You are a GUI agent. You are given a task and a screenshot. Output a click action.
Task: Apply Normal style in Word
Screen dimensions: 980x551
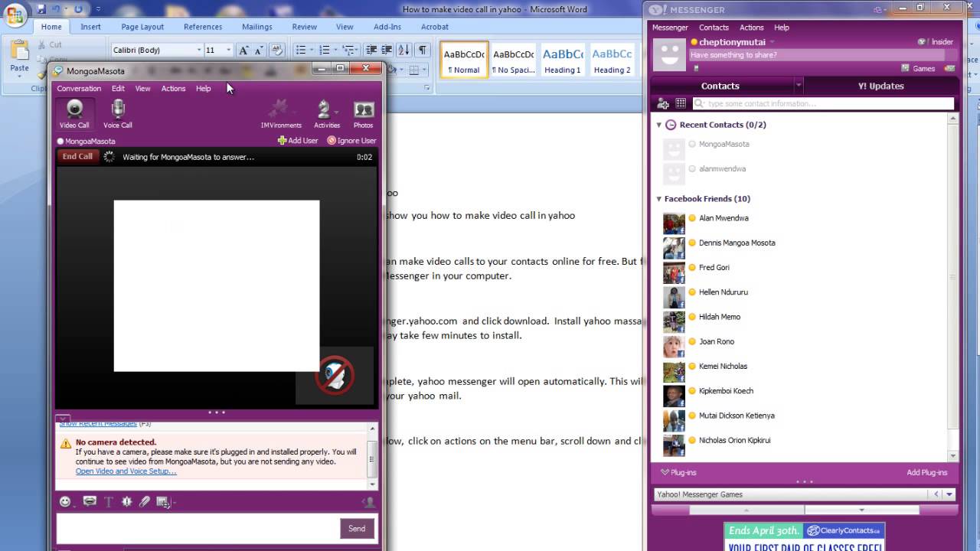pyautogui.click(x=465, y=60)
